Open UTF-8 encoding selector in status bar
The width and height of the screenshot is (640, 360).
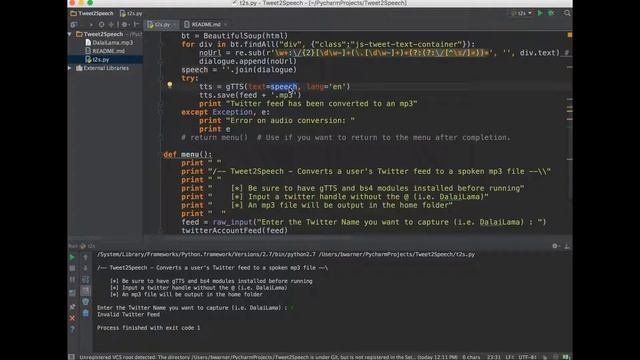[x=527, y=357]
